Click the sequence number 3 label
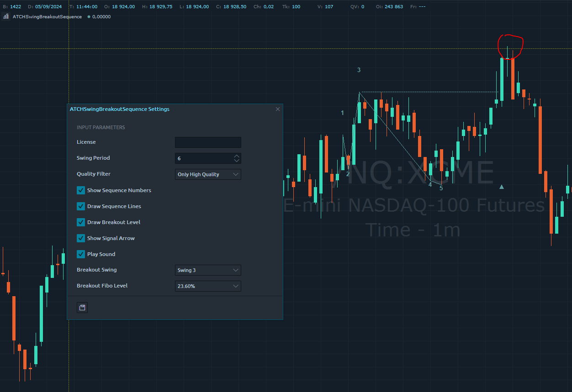Screen dimensions: 572x392 [359, 70]
